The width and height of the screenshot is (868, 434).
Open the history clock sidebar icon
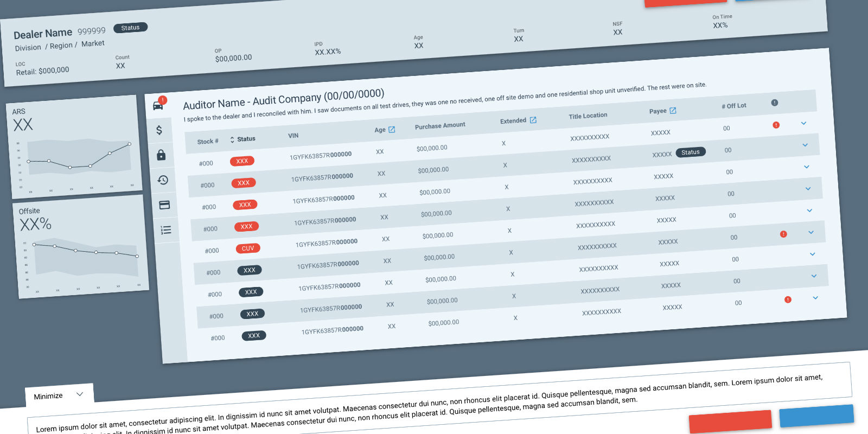163,180
